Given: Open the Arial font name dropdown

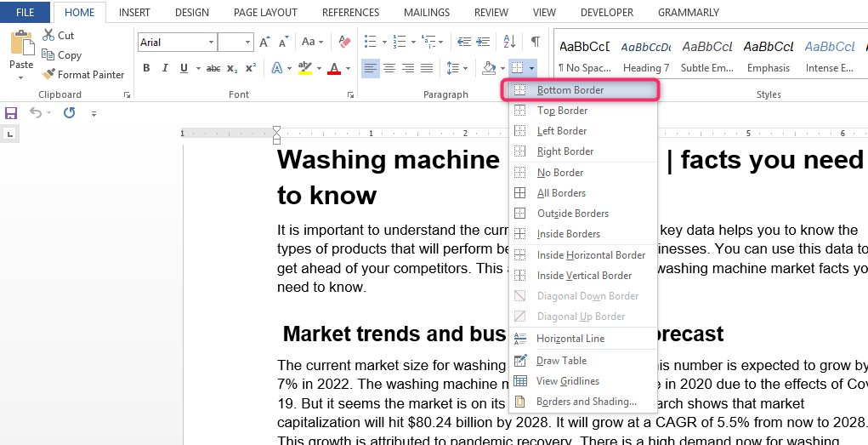Looking at the screenshot, I should point(212,42).
